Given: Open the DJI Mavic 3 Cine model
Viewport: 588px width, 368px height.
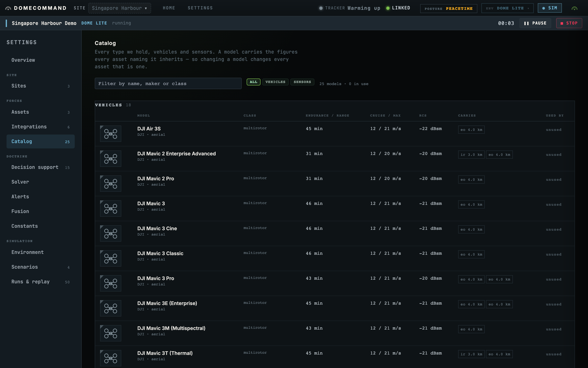Looking at the screenshot, I should pos(157,229).
